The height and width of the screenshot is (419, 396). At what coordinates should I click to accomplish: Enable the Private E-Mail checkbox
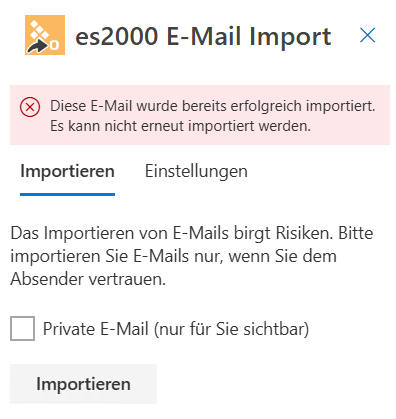[x=22, y=329]
